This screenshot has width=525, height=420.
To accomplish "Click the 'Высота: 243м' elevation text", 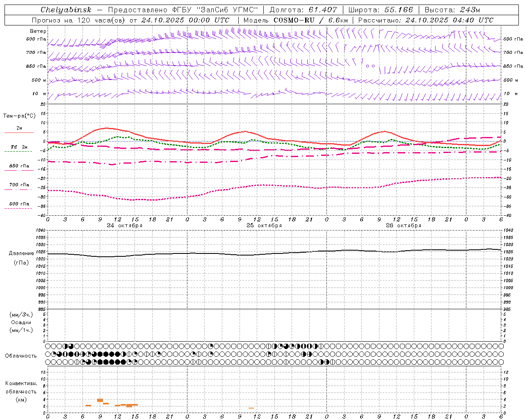I will [x=452, y=10].
